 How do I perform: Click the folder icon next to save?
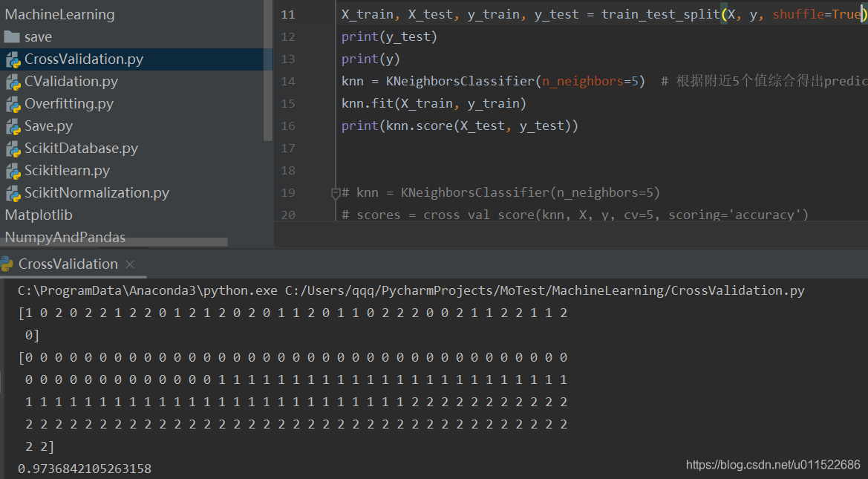(x=11, y=36)
